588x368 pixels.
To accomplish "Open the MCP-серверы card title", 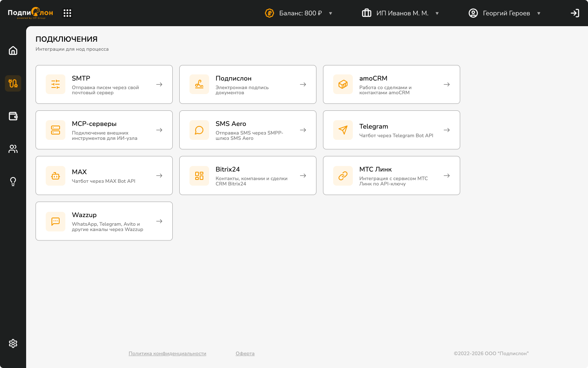I will (x=94, y=123).
